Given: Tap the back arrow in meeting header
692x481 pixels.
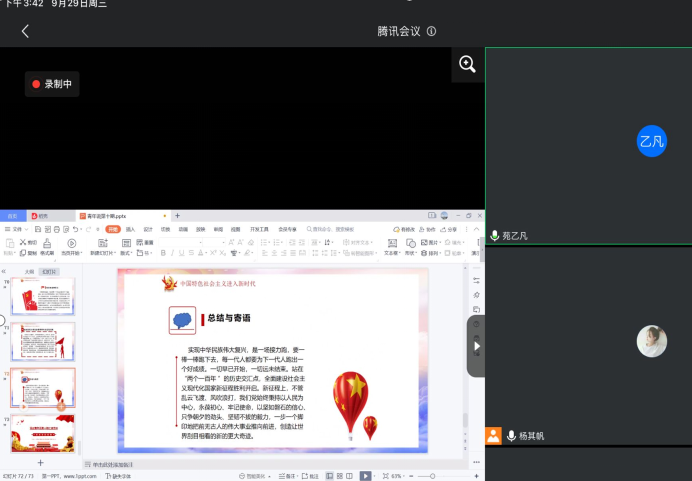Looking at the screenshot, I should (x=25, y=31).
